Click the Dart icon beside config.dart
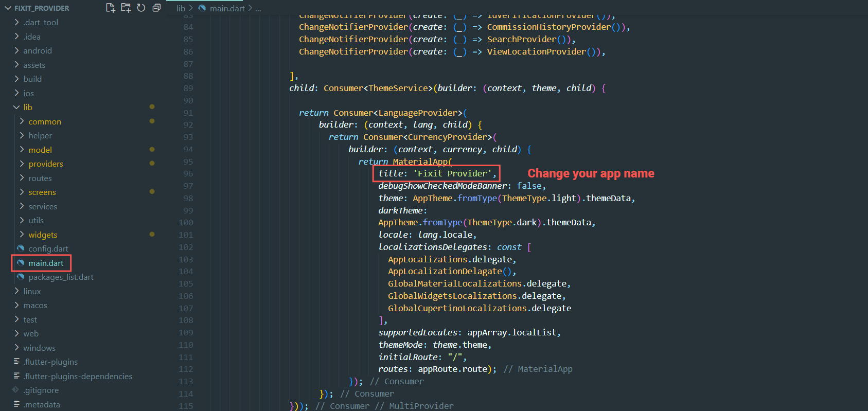The height and width of the screenshot is (411, 868). point(21,248)
